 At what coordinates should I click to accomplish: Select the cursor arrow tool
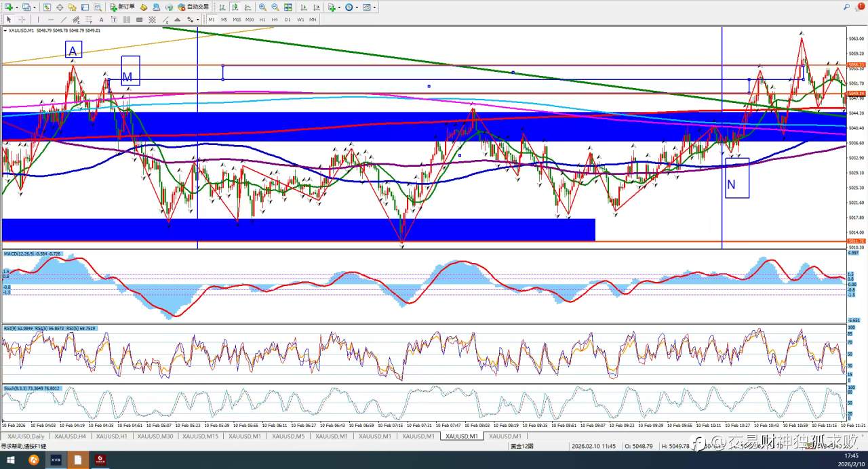click(9, 20)
